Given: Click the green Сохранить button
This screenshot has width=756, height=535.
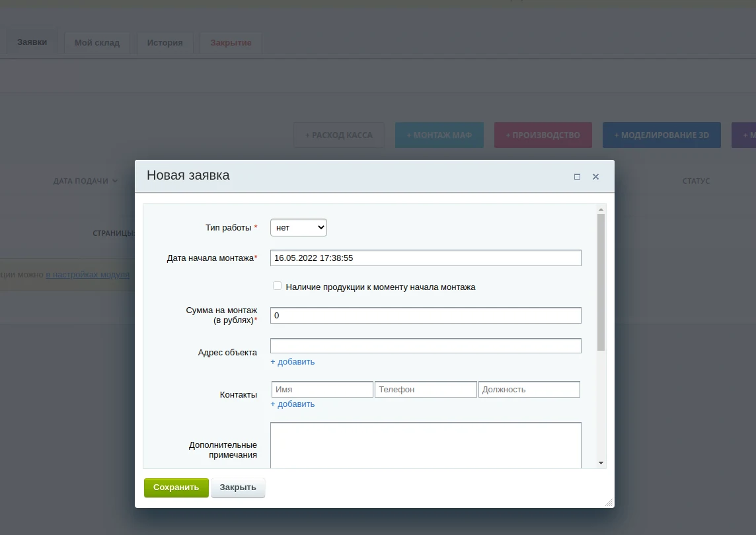Looking at the screenshot, I should (176, 487).
